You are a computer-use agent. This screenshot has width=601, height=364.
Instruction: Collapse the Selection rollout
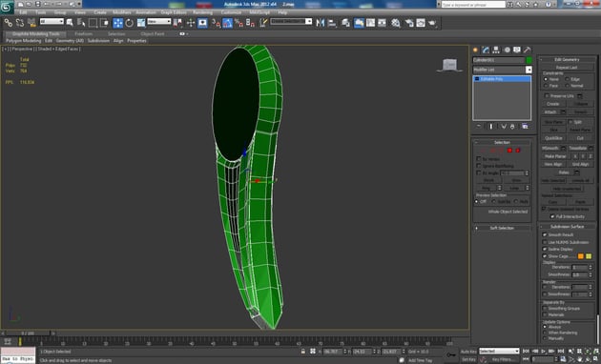pos(502,142)
